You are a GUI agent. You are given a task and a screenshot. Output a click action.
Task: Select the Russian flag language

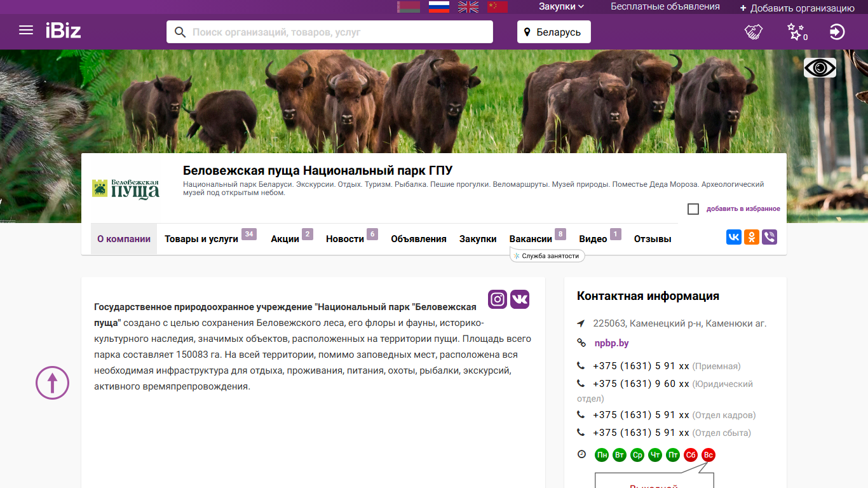(x=439, y=6)
